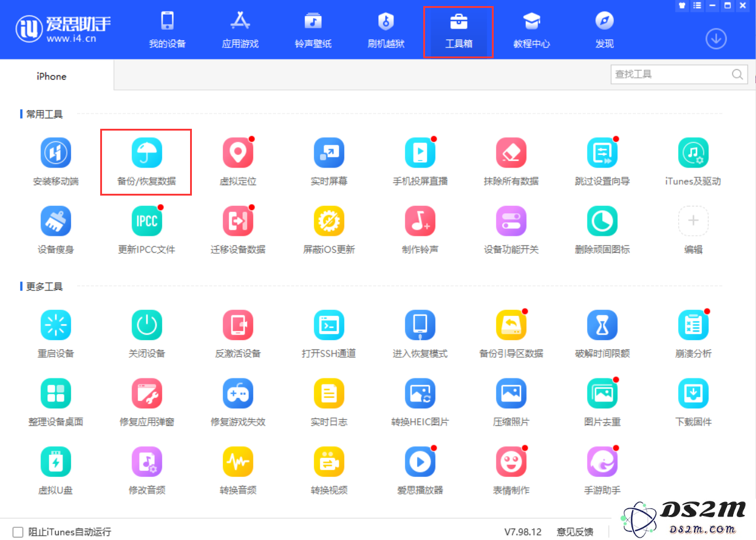Open 爱思播放器 player icon
This screenshot has height=540, width=756.
pos(420,462)
